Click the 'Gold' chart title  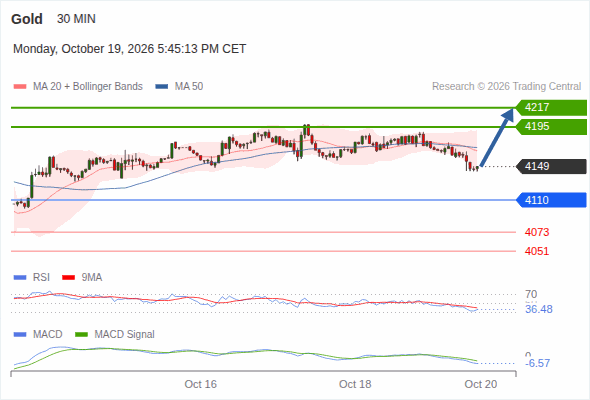[27, 19]
